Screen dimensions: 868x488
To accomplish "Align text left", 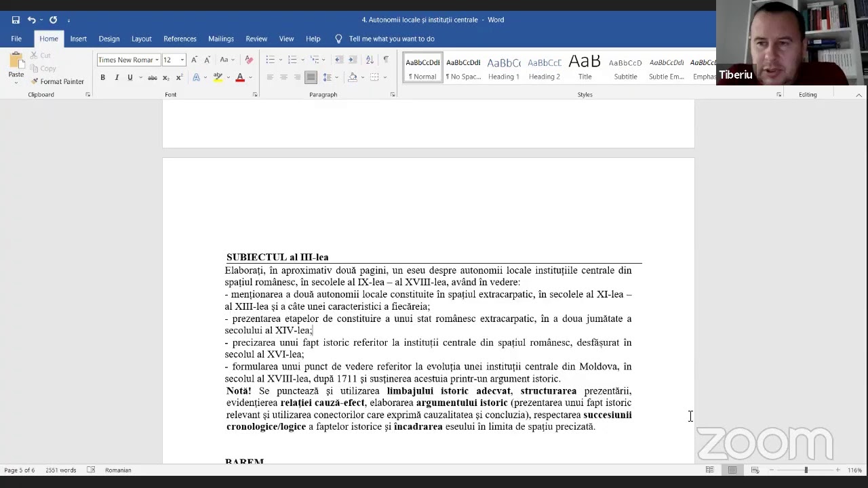I will tap(270, 77).
